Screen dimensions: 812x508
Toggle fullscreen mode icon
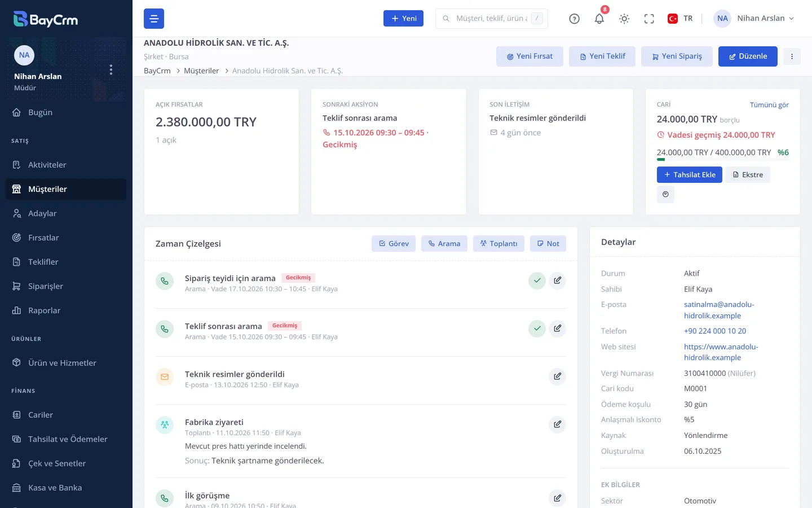[649, 19]
